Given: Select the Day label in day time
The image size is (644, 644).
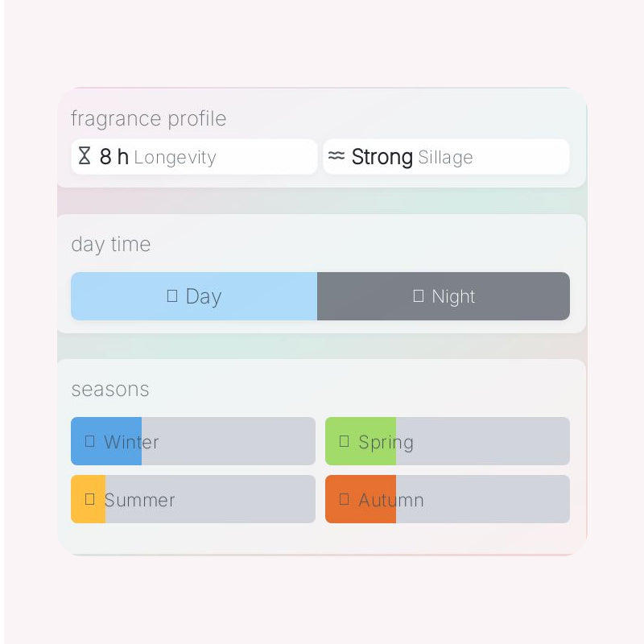Looking at the screenshot, I should click(x=204, y=296).
